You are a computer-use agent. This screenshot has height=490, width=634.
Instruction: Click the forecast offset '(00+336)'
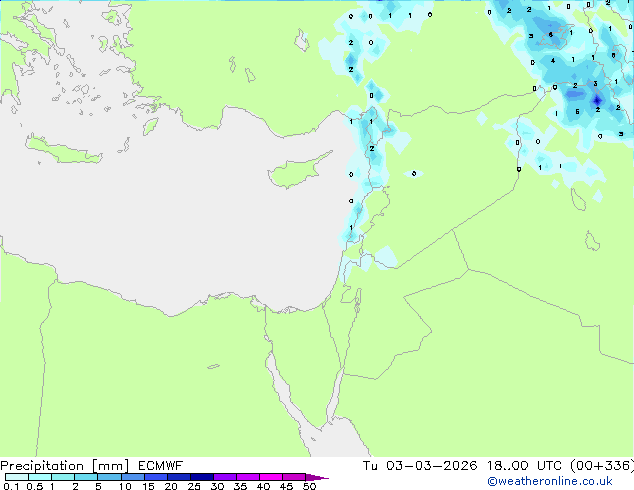tap(602, 466)
